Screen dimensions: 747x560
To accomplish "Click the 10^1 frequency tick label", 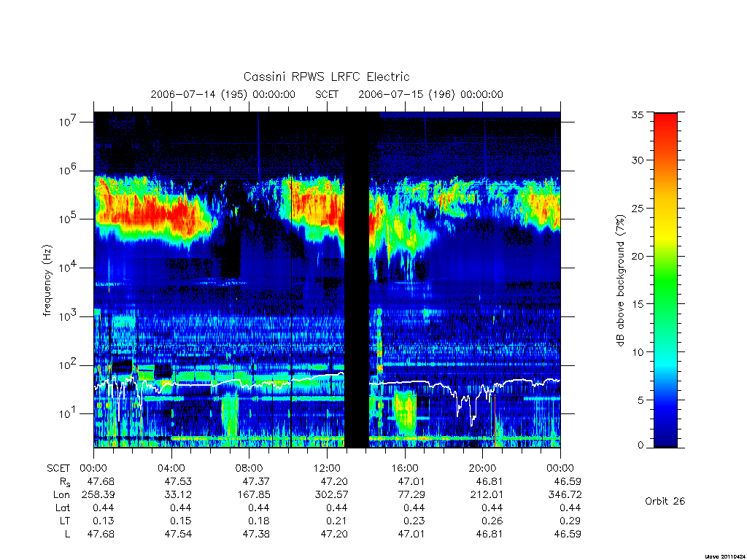I will point(69,413).
